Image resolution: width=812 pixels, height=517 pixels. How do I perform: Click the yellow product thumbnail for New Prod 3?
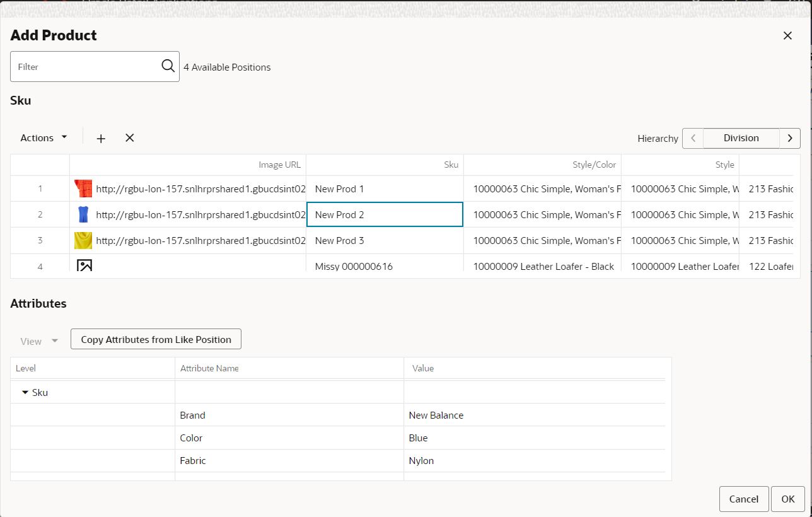point(83,240)
